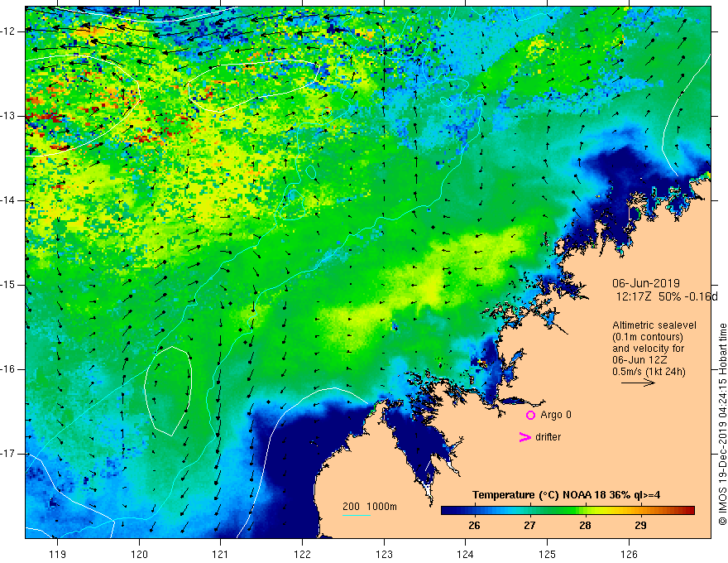
Task: Click the 27 value on temperature scale
Action: tap(529, 526)
